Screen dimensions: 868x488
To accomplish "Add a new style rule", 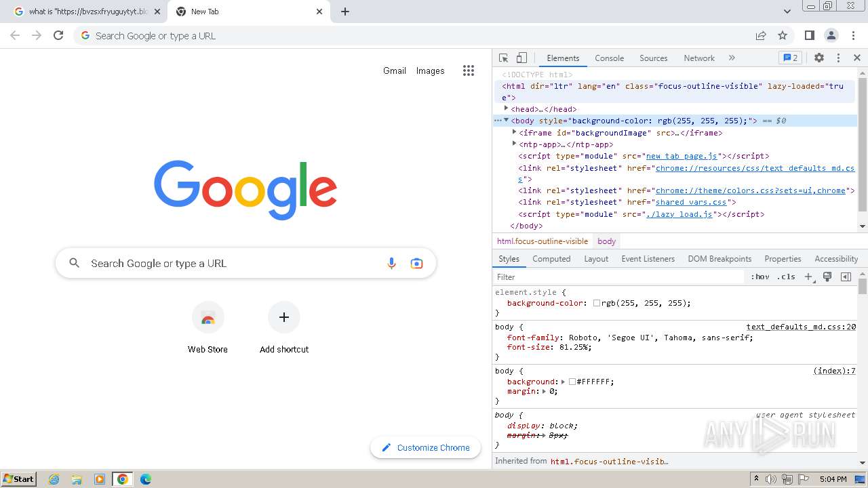I will pyautogui.click(x=809, y=277).
